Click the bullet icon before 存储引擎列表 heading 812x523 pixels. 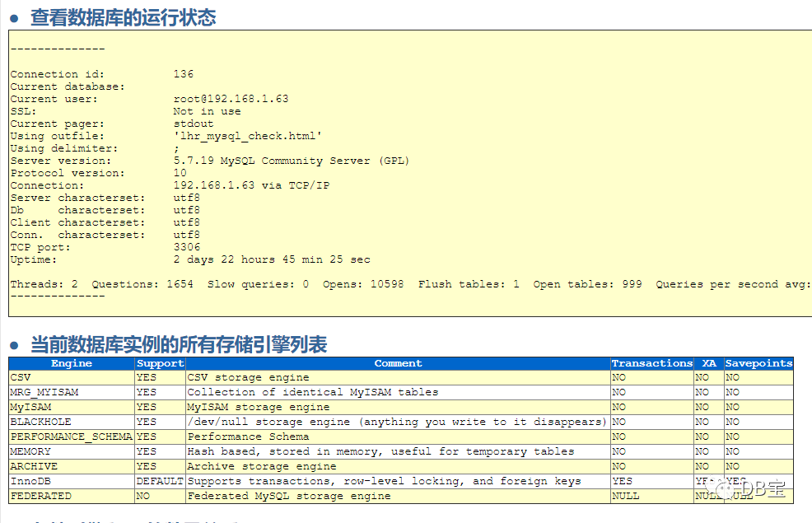pos(14,345)
